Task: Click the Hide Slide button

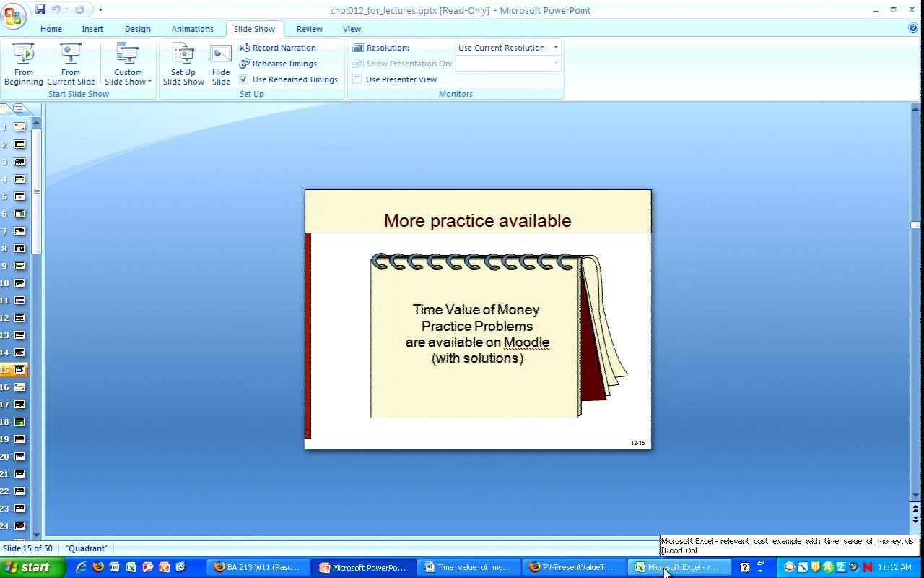Action: pos(221,64)
